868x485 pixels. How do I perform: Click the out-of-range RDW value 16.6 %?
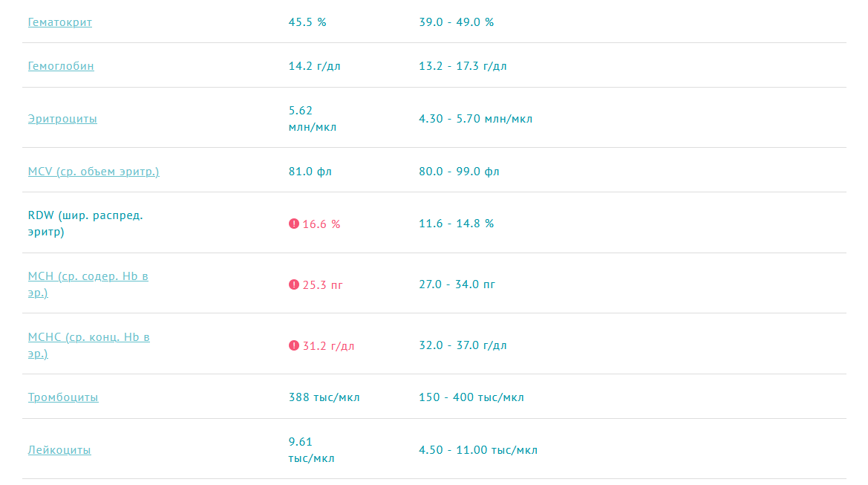(321, 224)
